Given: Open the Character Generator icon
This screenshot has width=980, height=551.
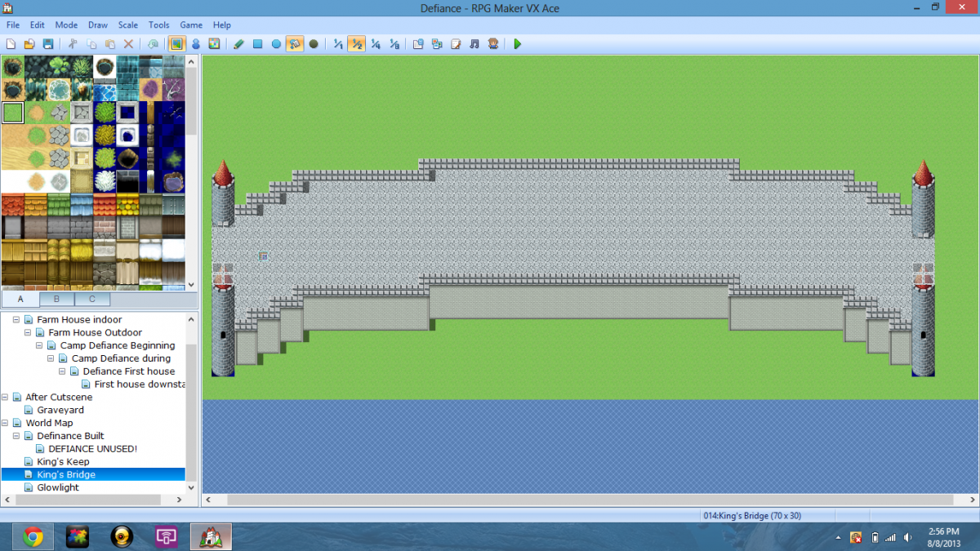Looking at the screenshot, I should [493, 44].
